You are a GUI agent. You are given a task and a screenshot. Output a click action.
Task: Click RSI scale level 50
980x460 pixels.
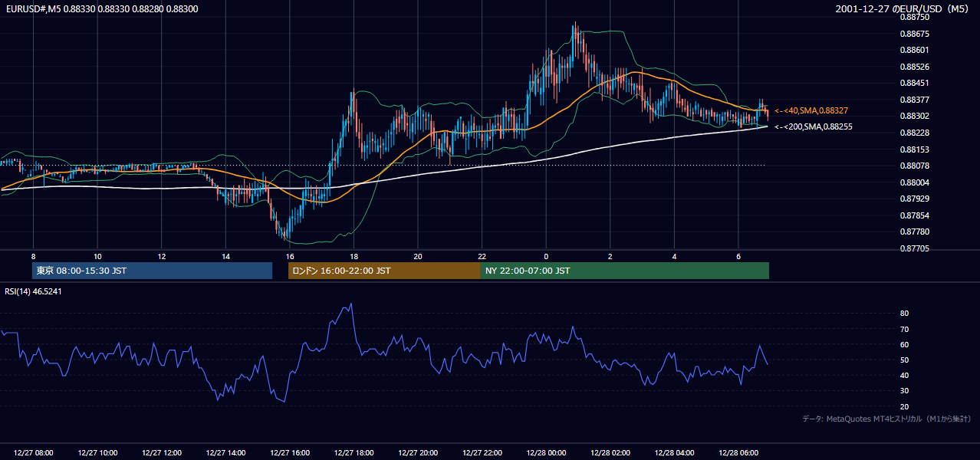tap(905, 360)
